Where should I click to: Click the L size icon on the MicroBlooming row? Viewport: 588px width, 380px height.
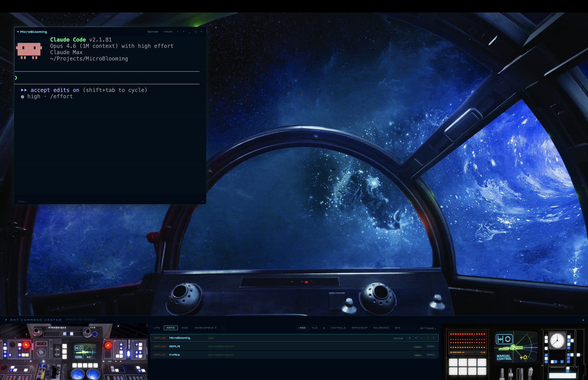[422, 338]
